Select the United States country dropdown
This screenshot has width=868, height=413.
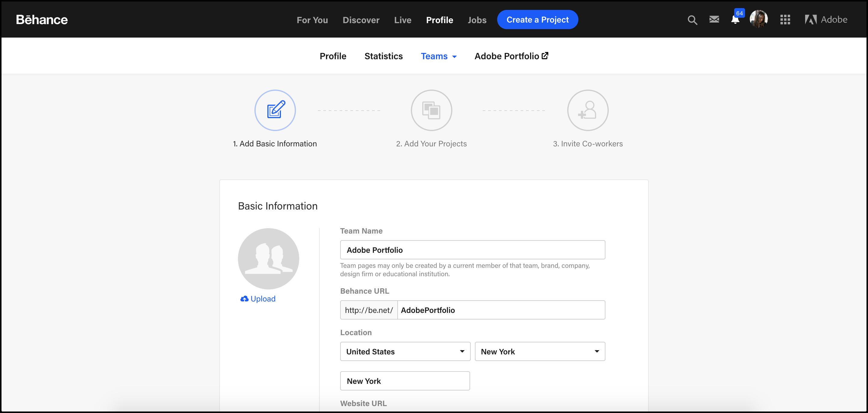point(405,352)
